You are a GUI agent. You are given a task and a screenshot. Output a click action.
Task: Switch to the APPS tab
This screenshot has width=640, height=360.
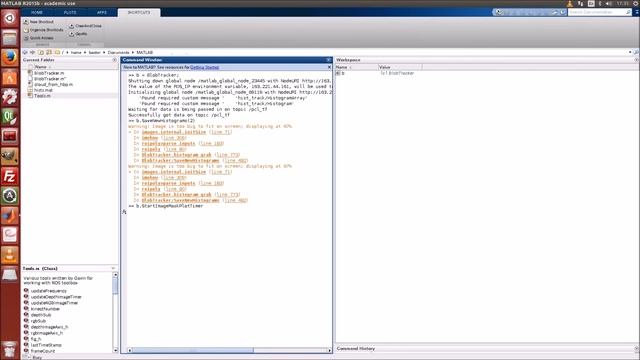pos(102,13)
